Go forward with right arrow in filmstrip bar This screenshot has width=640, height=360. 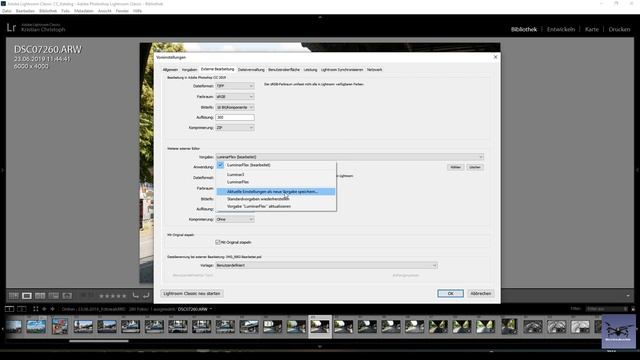point(52,309)
